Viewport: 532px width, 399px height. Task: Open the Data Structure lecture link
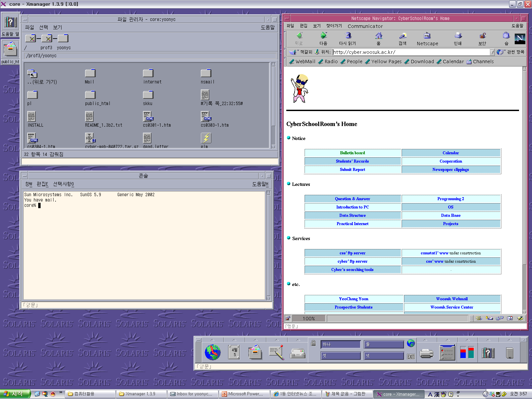tap(352, 215)
